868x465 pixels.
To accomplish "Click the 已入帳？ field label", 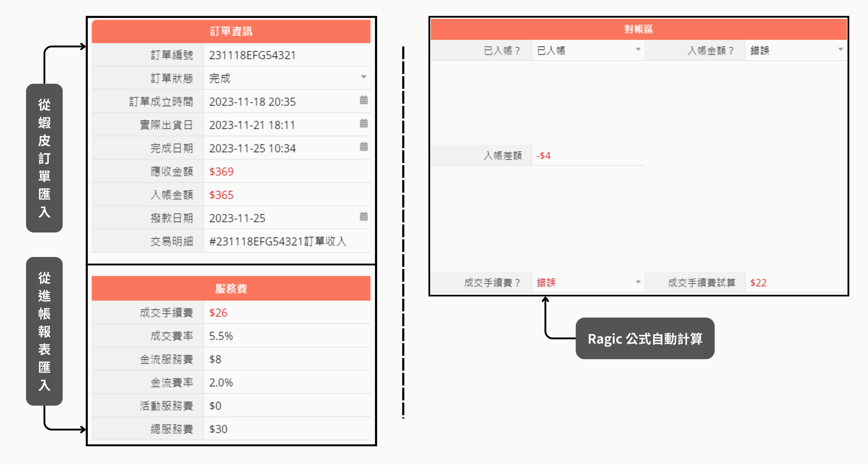I will point(502,51).
